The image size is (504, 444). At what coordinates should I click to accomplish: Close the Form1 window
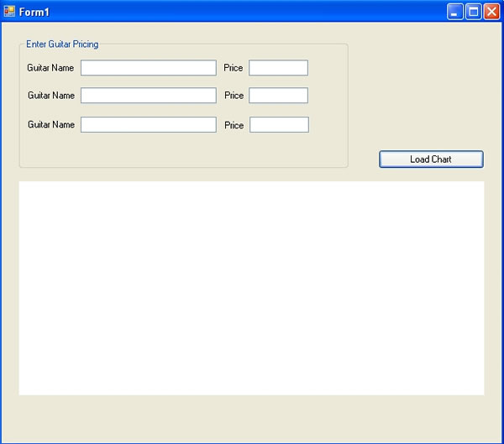click(491, 12)
